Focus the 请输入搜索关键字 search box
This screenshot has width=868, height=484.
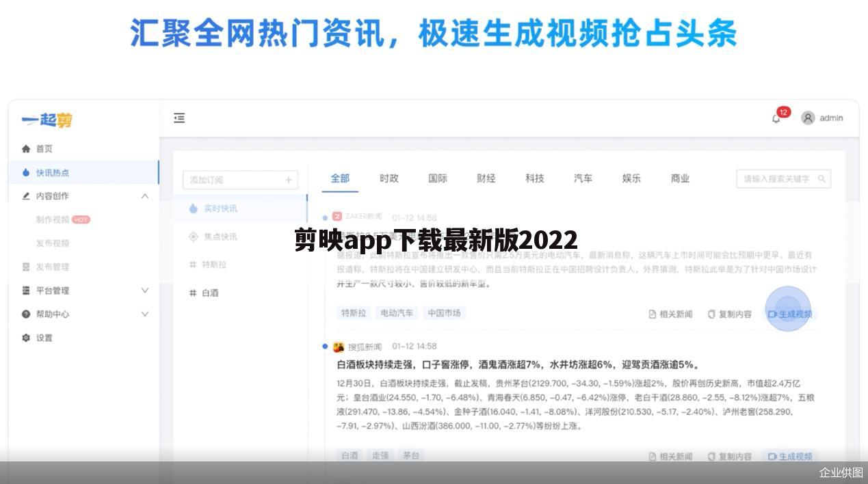[x=783, y=179]
